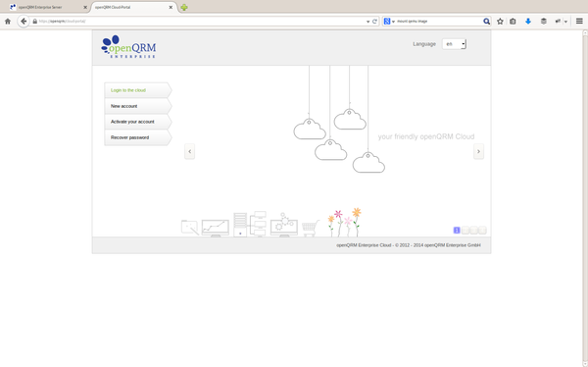Click the folder illustration icon
This screenshot has height=367, width=588.
coord(190,228)
